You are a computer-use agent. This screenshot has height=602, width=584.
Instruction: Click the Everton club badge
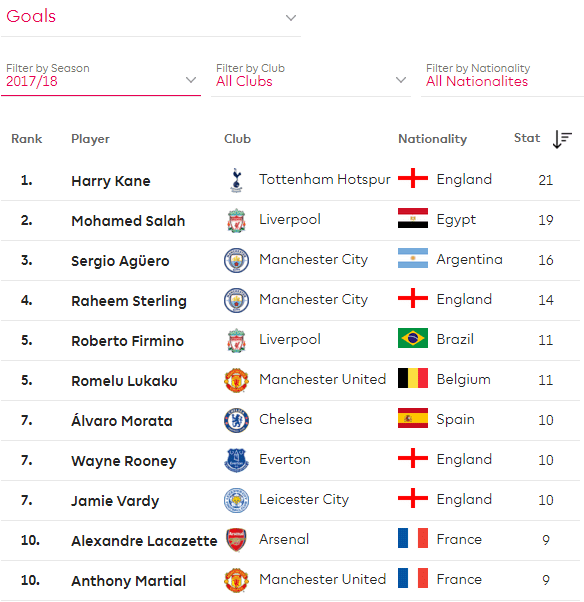pyautogui.click(x=236, y=460)
